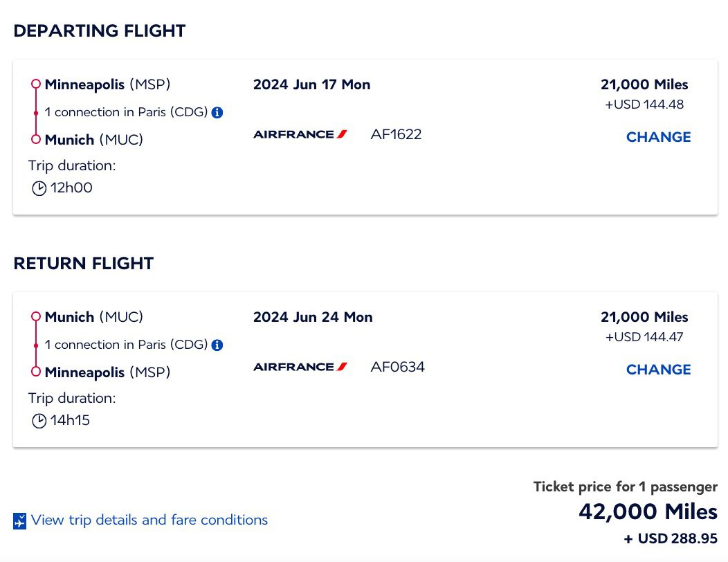Click the Air France logo on departing flight
728x562 pixels.
pyautogui.click(x=300, y=134)
